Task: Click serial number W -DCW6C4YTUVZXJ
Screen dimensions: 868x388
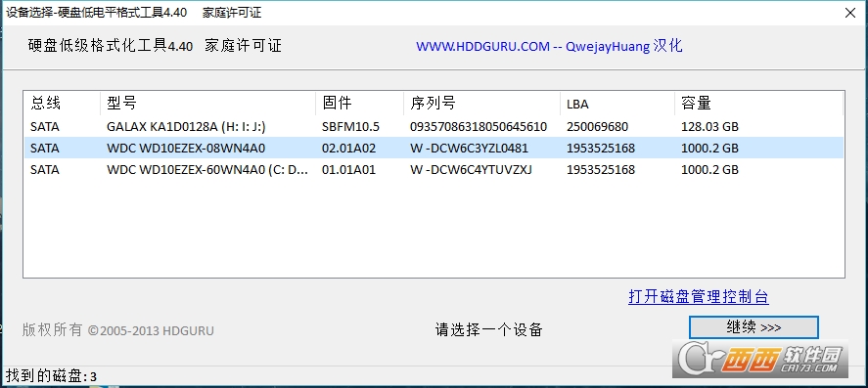Action: pos(471,170)
